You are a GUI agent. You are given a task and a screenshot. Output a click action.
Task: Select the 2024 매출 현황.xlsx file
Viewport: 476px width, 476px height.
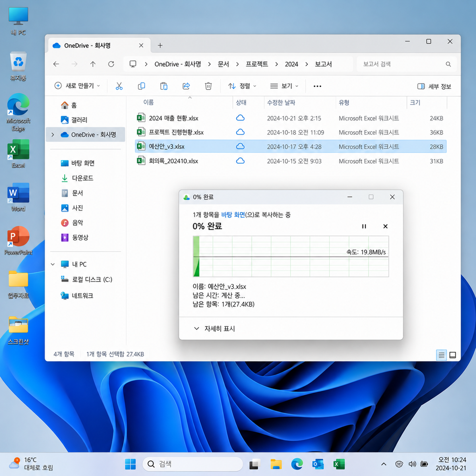coord(291,118)
